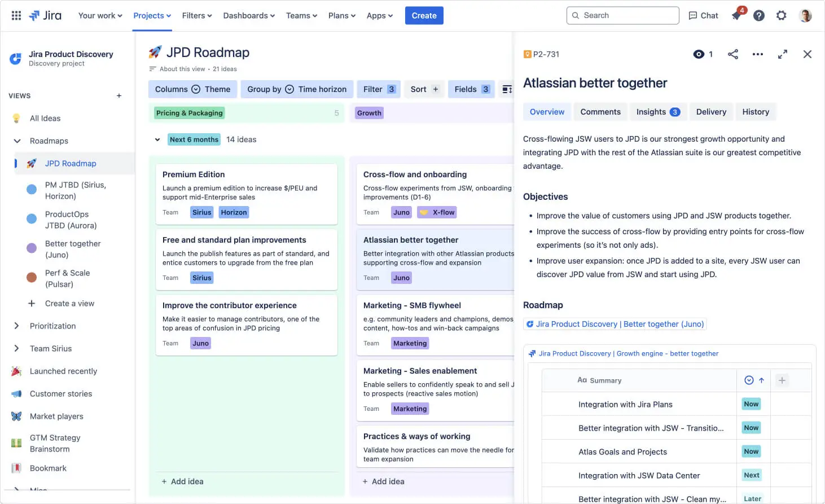The height and width of the screenshot is (504, 825).
Task: Click the layout options icon beside Fields
Action: click(507, 89)
